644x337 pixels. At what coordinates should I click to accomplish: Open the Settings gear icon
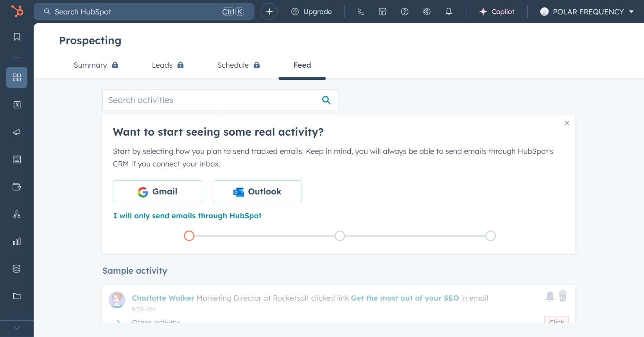coord(427,12)
